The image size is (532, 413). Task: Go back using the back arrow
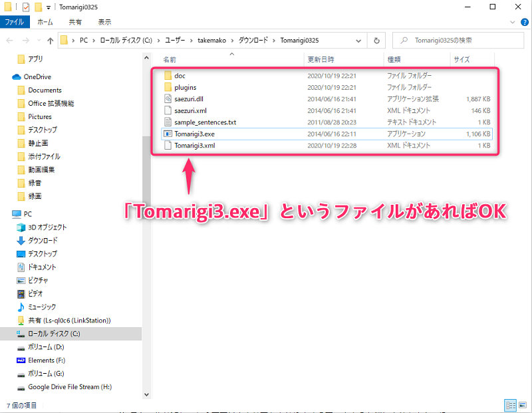(x=11, y=41)
